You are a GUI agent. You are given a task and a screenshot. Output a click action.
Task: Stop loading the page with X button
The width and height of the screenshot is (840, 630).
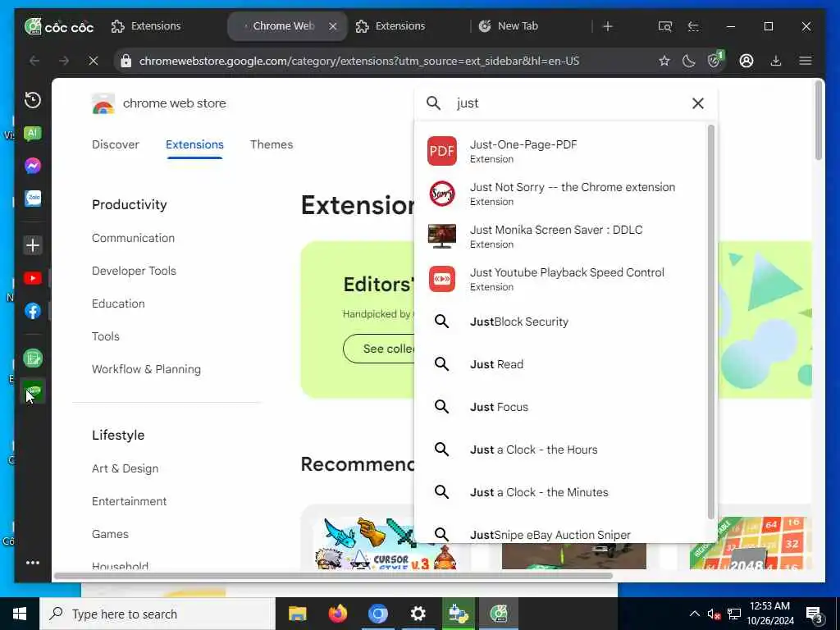tap(94, 61)
